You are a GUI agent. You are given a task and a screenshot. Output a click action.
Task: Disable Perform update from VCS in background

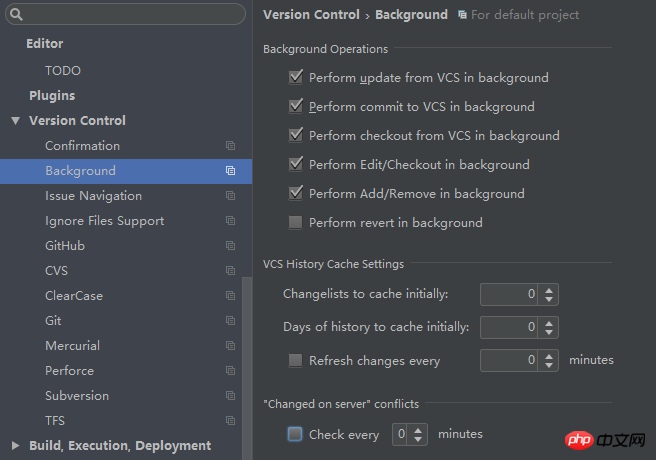click(x=296, y=77)
